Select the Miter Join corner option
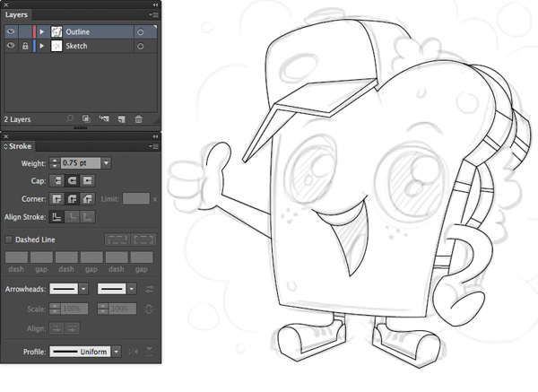Image resolution: width=538 pixels, height=392 pixels. 56,198
